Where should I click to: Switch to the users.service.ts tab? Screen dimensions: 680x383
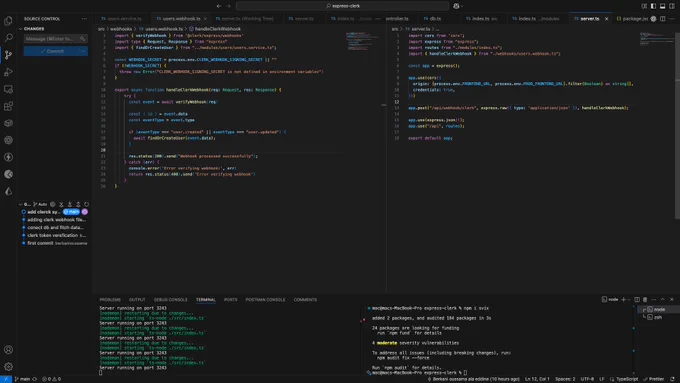click(121, 19)
